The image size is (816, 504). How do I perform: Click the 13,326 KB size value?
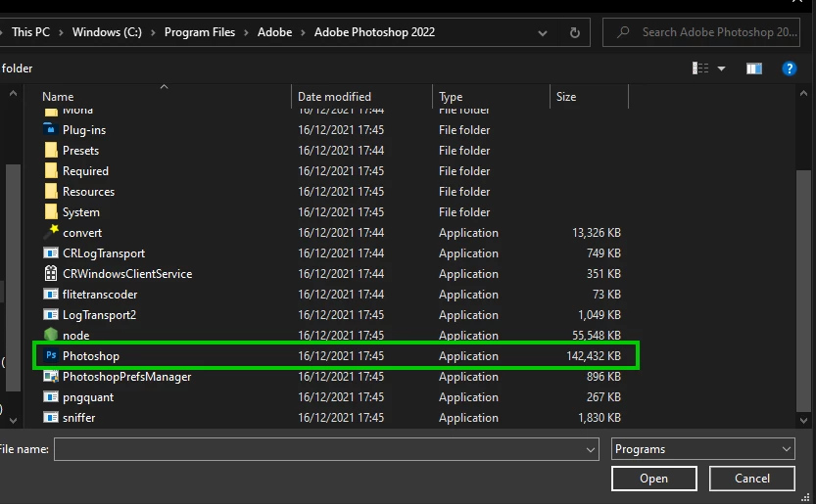click(597, 233)
